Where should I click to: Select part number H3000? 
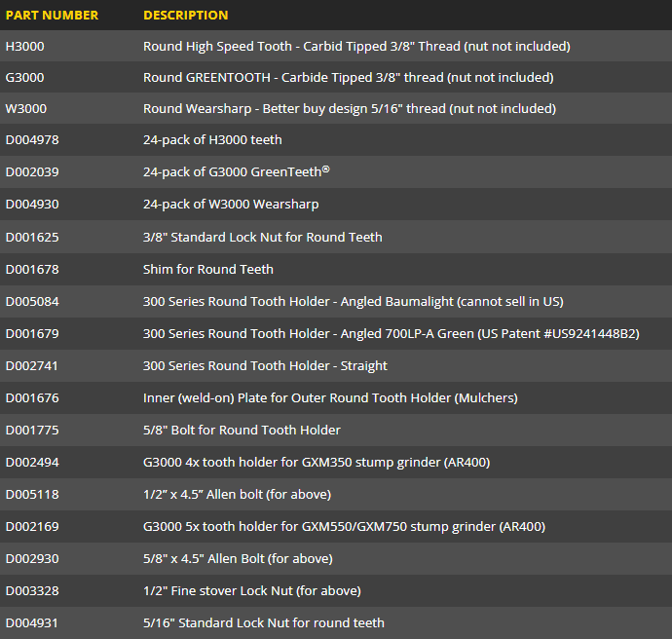[25, 46]
